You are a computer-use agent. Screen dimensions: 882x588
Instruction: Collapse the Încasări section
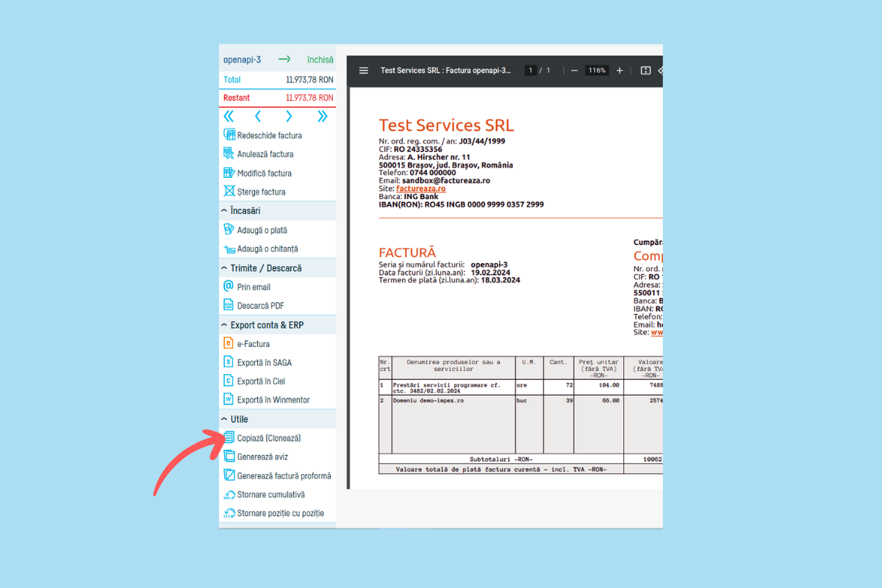pos(224,211)
